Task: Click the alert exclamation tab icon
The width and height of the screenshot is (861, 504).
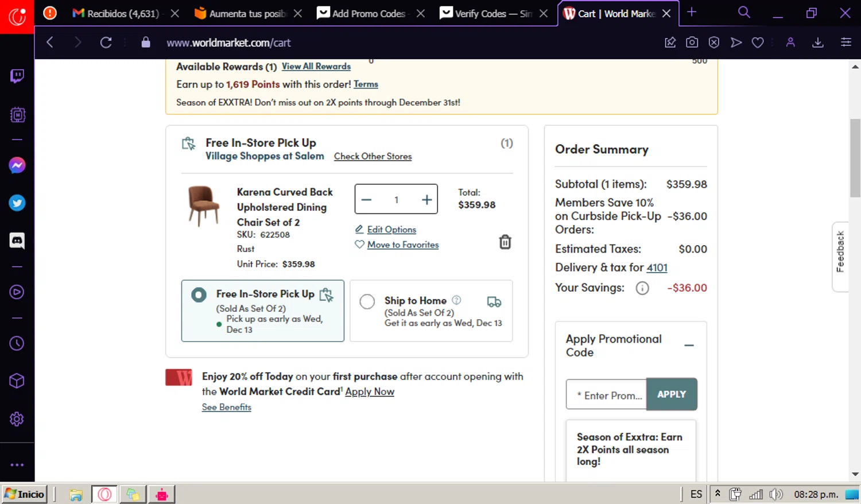Action: pyautogui.click(x=50, y=13)
